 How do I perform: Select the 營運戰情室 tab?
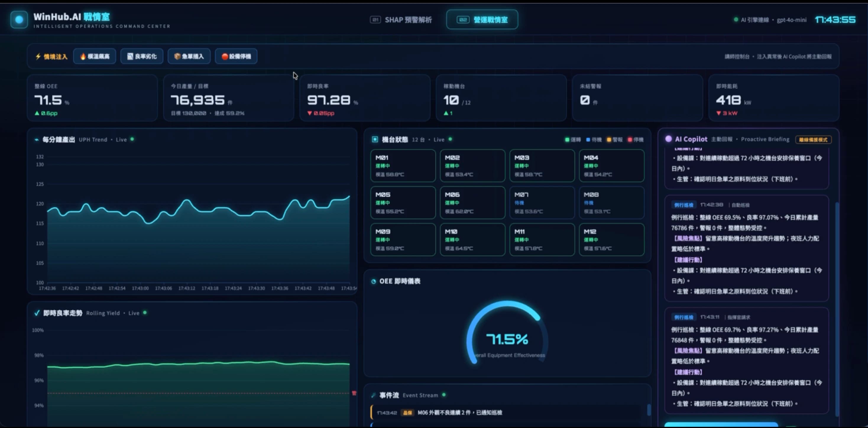[x=482, y=20]
